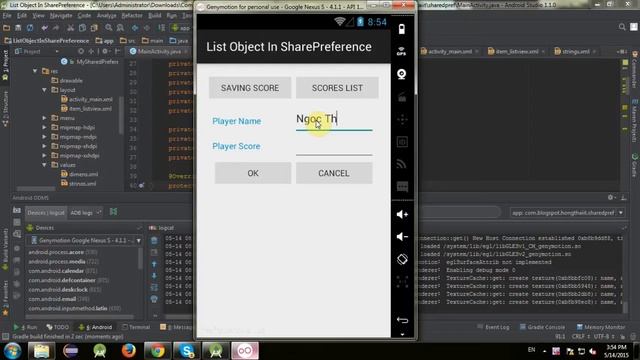640x360 pixels.
Task: Select com.android.calendar process in devices list
Action: point(62,271)
